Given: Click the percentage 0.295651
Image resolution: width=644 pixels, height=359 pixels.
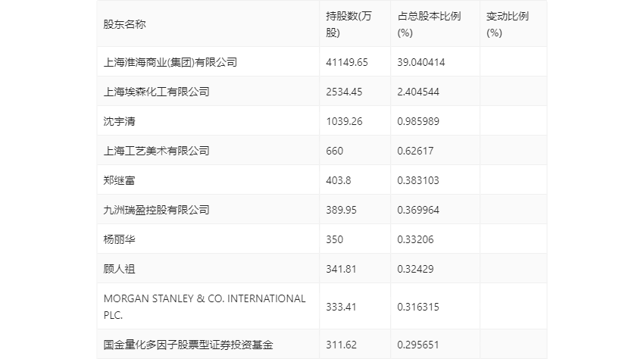Looking at the screenshot, I should [x=418, y=345].
